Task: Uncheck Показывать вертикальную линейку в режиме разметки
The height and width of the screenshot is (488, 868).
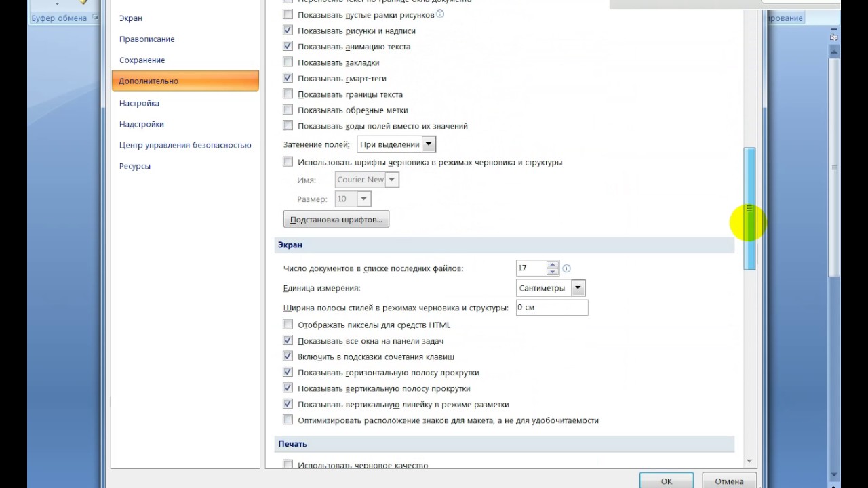Action: click(288, 404)
